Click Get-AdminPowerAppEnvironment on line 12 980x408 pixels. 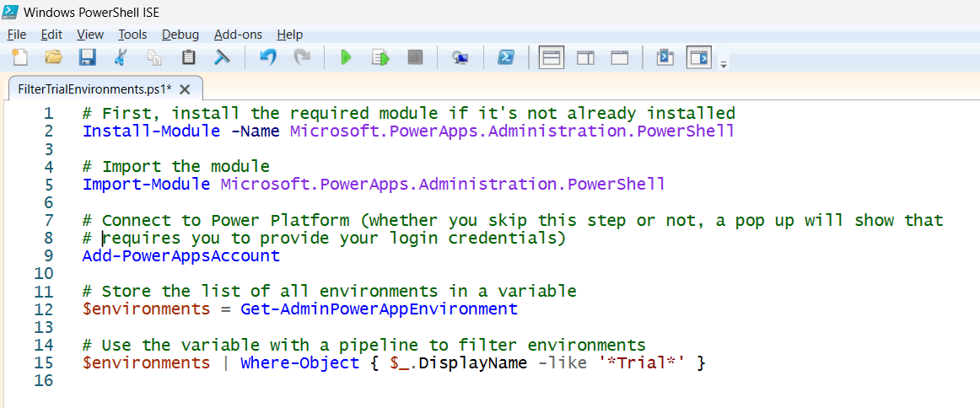[x=379, y=309]
